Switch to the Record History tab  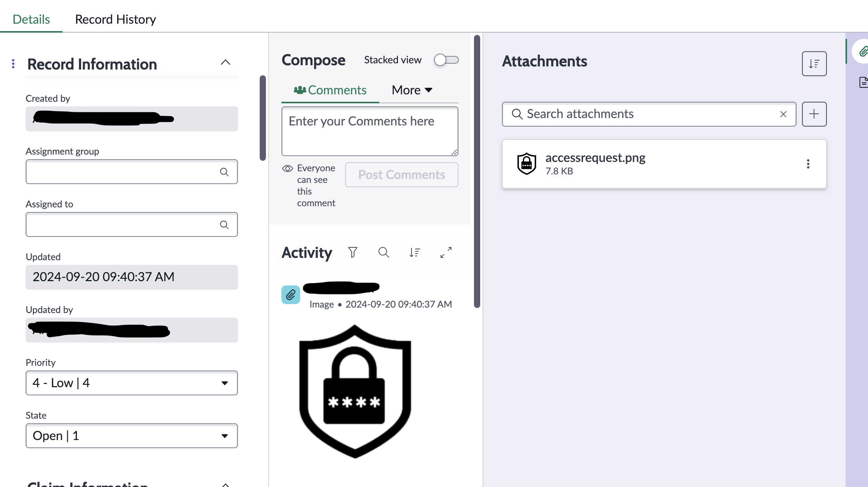(115, 19)
